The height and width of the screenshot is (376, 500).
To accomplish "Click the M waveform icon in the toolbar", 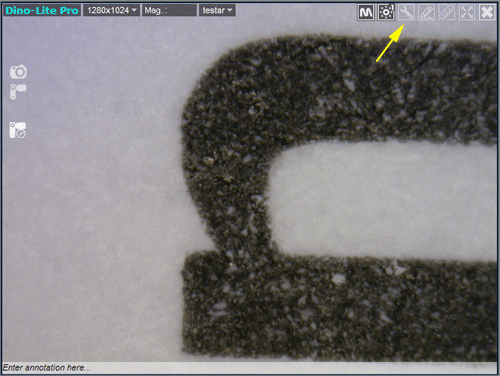I will tap(366, 12).
